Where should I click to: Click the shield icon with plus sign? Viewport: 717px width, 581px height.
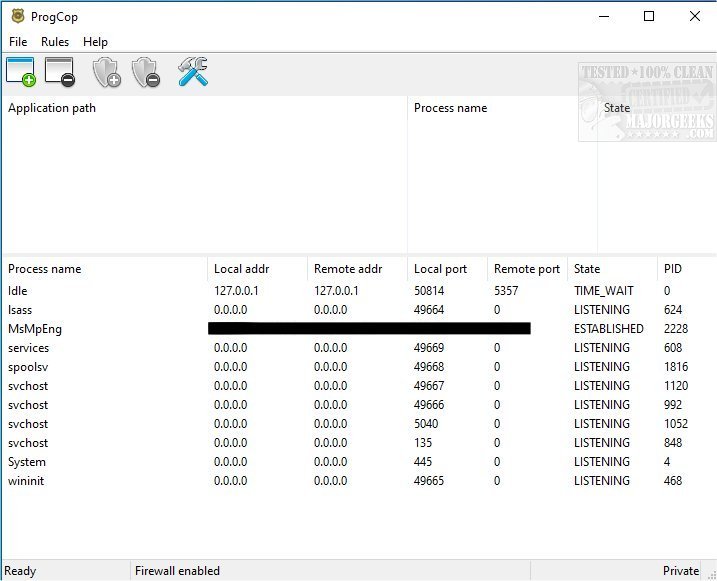click(x=106, y=72)
